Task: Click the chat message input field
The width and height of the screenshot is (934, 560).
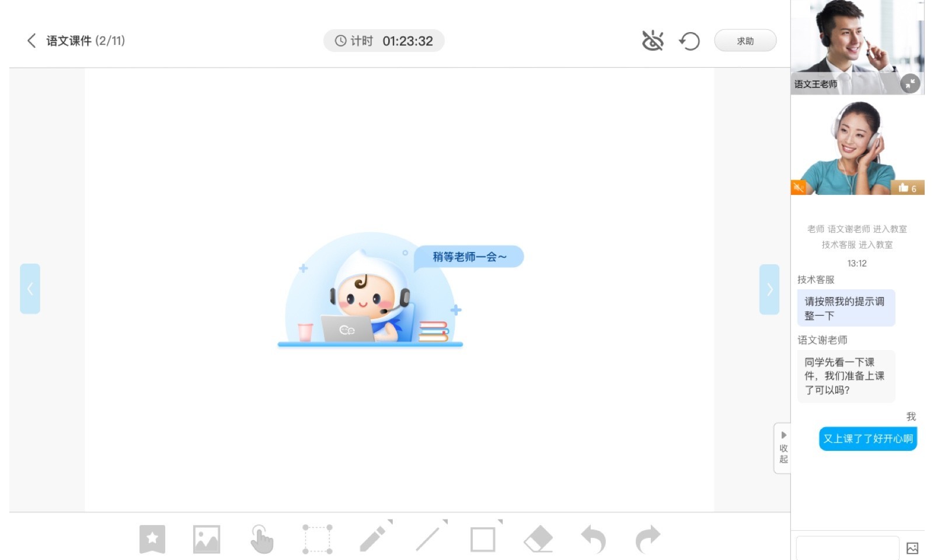Action: tap(847, 548)
